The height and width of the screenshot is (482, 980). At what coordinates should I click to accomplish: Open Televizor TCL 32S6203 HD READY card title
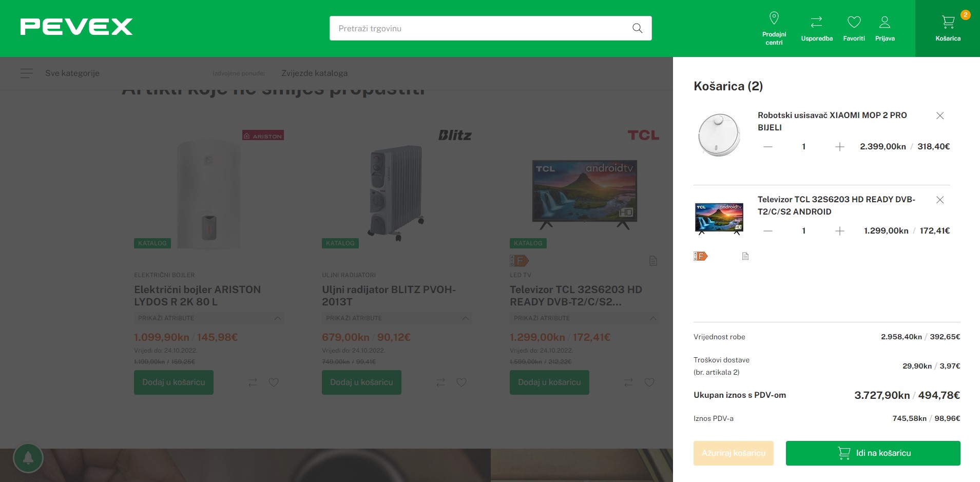click(576, 296)
